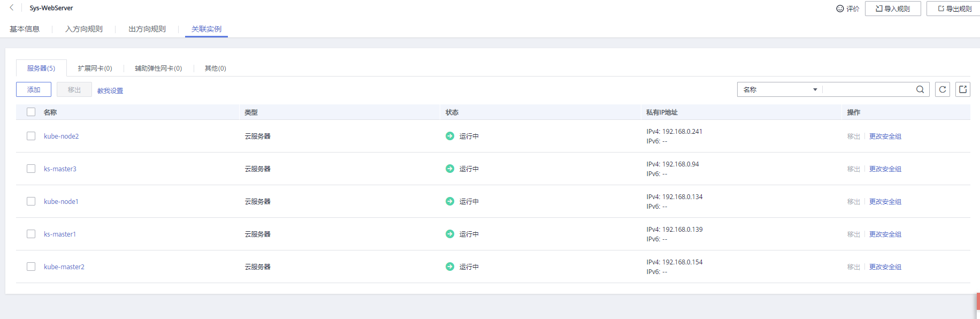Click the smiley feedback 评价 icon
This screenshot has height=319, width=980.
[x=840, y=9]
